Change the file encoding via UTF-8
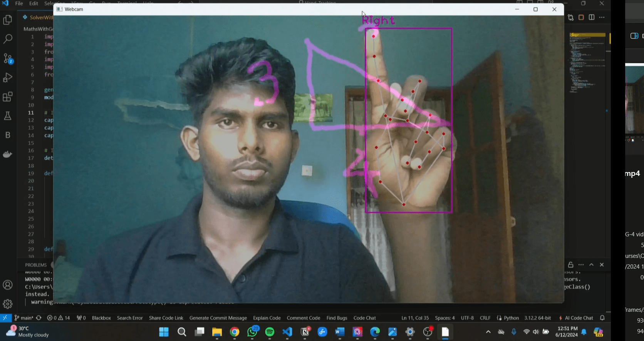Viewport: 644px width, 341px height. pyautogui.click(x=467, y=318)
